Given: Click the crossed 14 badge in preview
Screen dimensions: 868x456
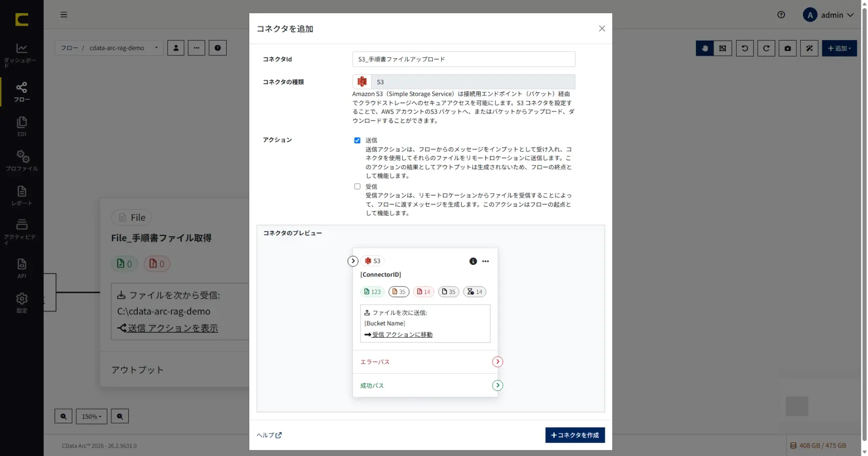Looking at the screenshot, I should [475, 291].
